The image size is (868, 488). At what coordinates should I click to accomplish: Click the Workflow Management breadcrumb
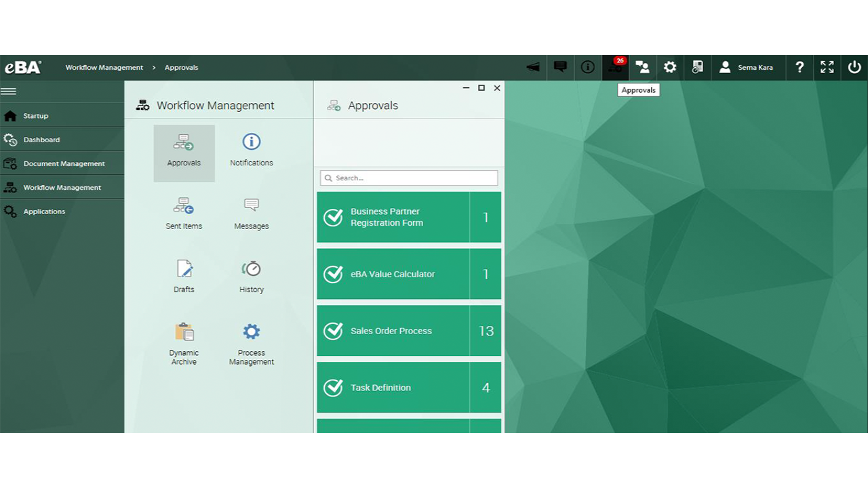(x=104, y=68)
